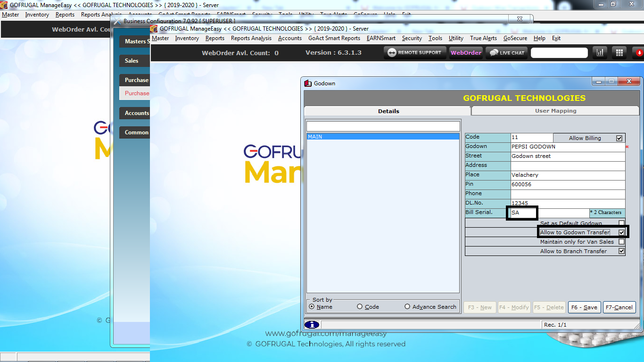Open the grid apps icon
Viewport: 644px width, 362px height.
coord(619,53)
